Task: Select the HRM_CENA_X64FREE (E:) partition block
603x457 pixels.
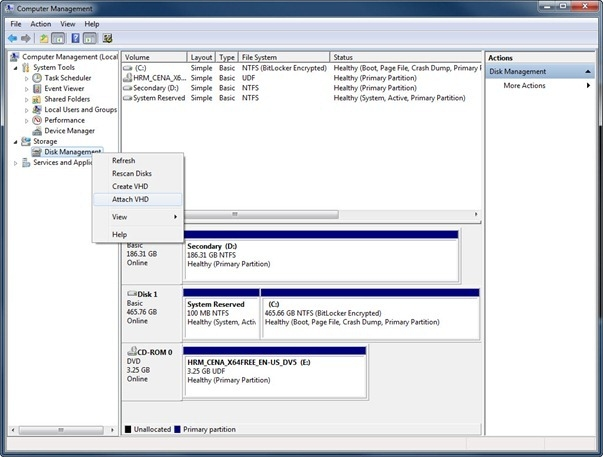Action: pos(275,372)
